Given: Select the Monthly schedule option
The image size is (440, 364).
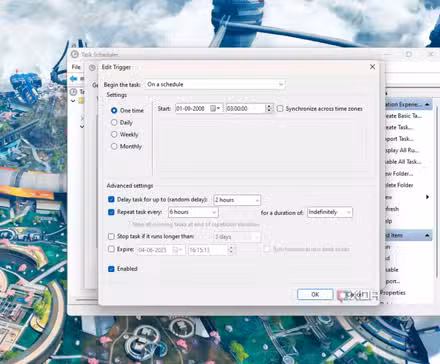Looking at the screenshot, I should pyautogui.click(x=114, y=146).
